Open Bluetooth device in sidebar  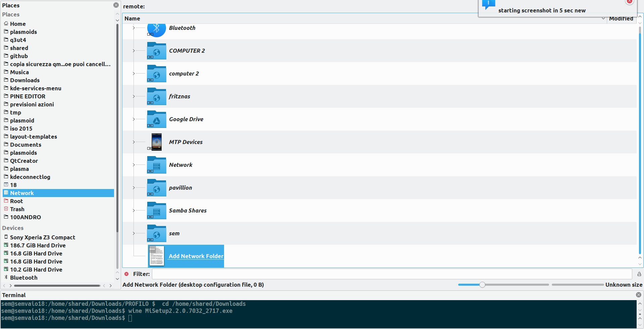(23, 278)
